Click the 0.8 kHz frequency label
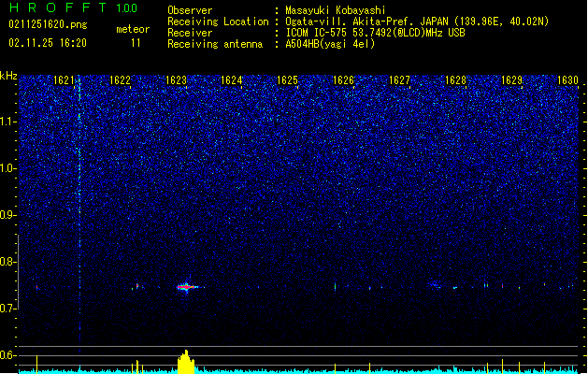 (8, 262)
